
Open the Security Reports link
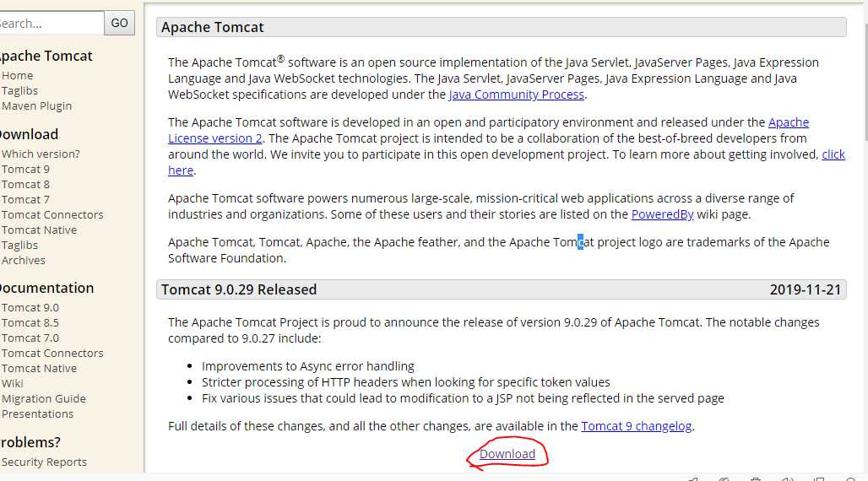tap(44, 462)
